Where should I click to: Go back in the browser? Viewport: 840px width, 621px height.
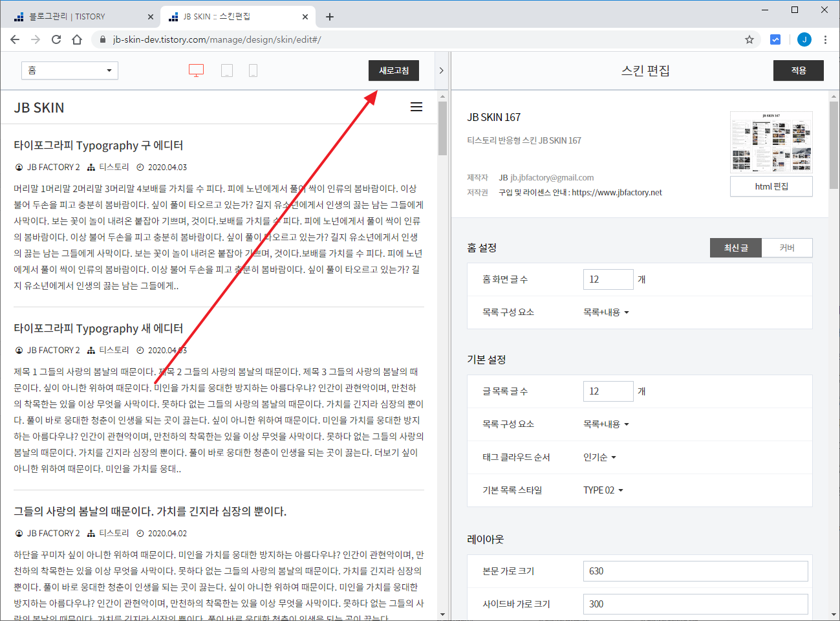15,39
